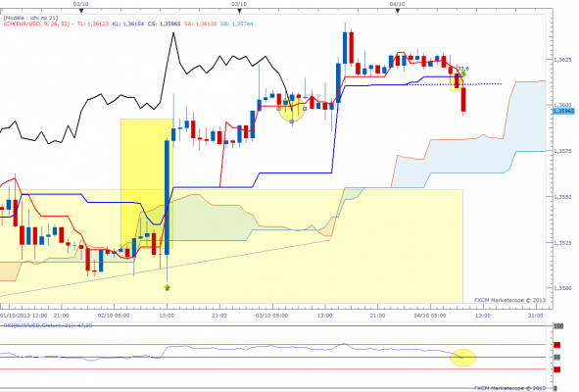Select the left square handle of the yellow ellipse
Screen dimensions: 579x392
click(x=279, y=109)
